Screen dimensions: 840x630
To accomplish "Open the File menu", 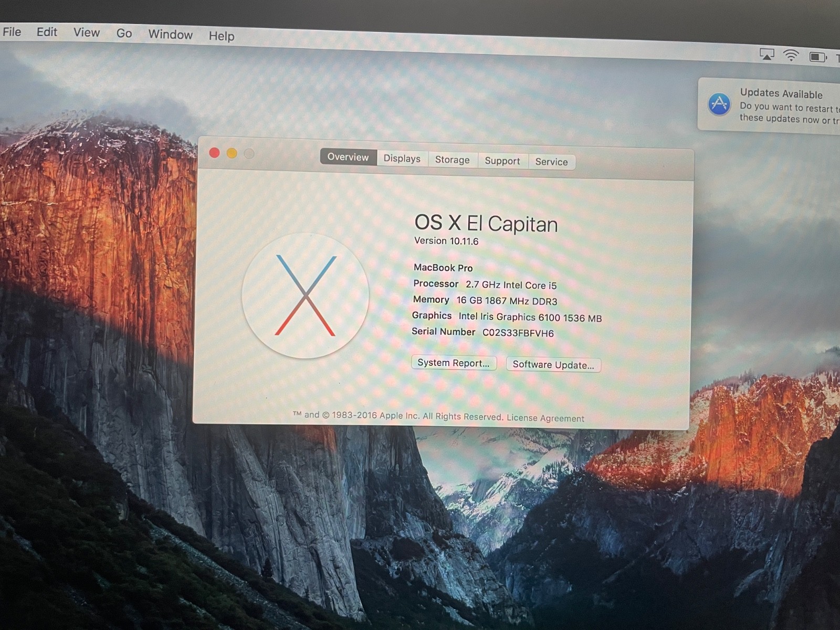I will 12,32.
